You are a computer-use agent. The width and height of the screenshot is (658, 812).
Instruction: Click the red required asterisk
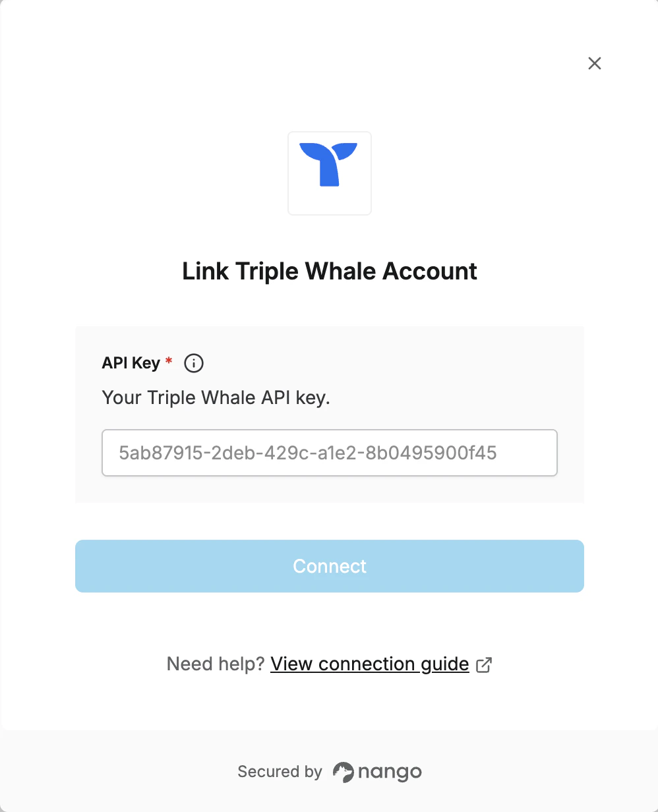click(169, 361)
